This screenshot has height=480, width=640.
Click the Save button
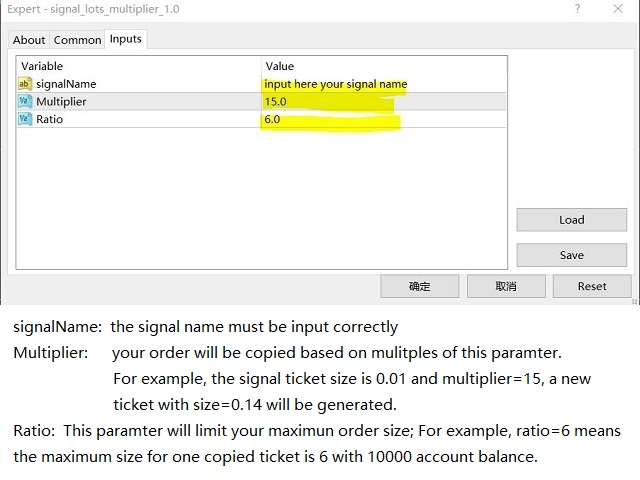571,255
